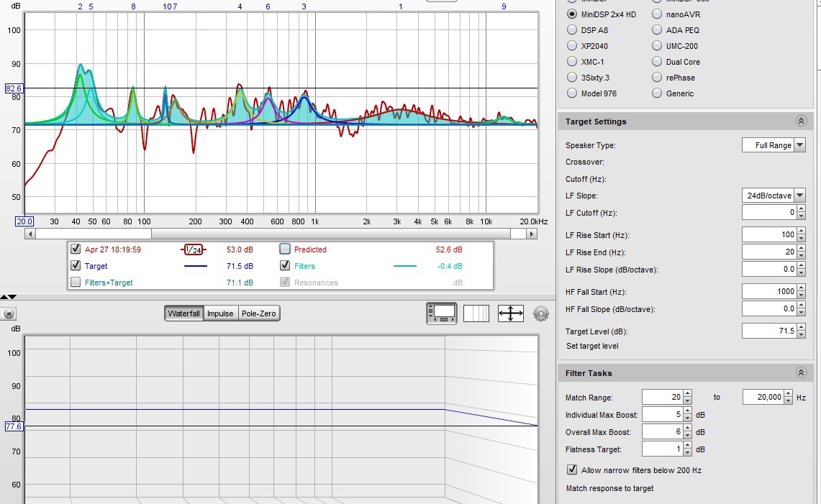Open the waterfall graph controls gear

(x=540, y=313)
